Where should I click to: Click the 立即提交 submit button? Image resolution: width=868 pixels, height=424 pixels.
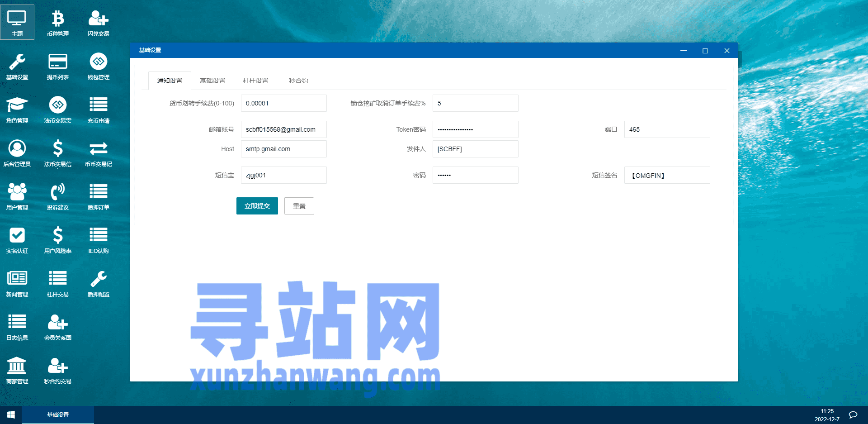(x=257, y=206)
